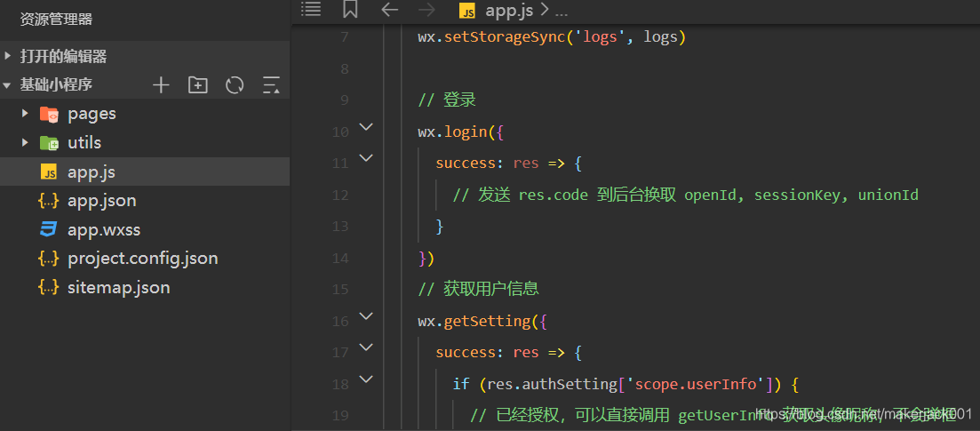Fold the if statement at line 18
Screen dimensions: 980x431
click(366, 379)
